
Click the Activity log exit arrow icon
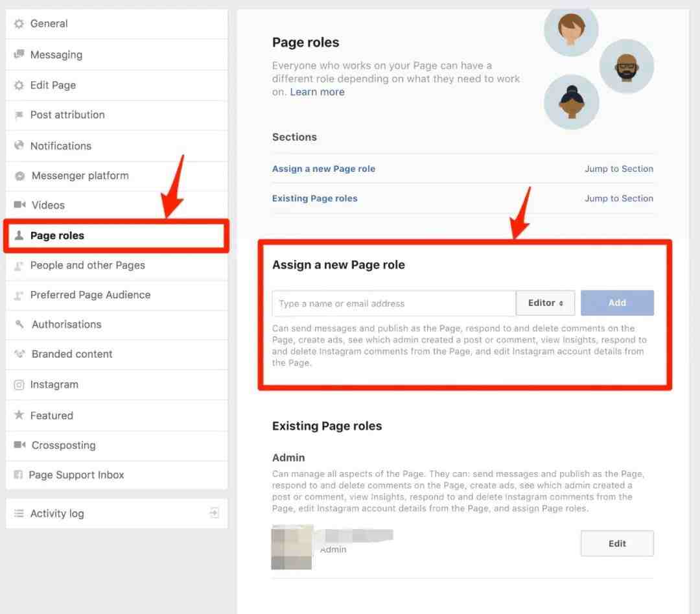[215, 513]
